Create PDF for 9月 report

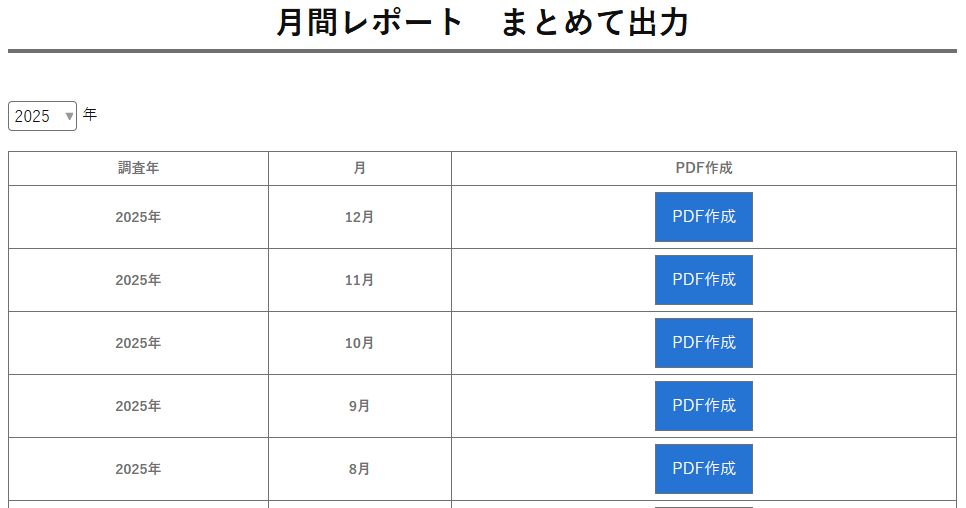(x=703, y=406)
